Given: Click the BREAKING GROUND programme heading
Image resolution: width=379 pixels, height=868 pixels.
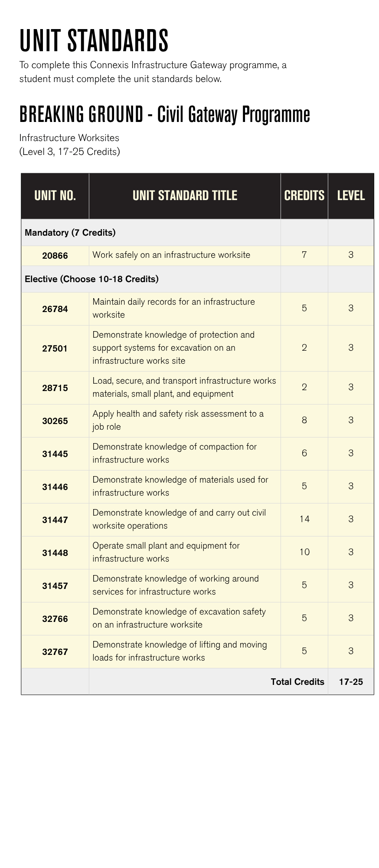Looking at the screenshot, I should [x=165, y=115].
